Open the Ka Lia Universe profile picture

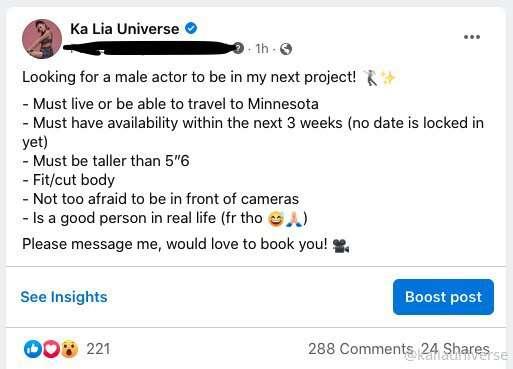(42, 39)
